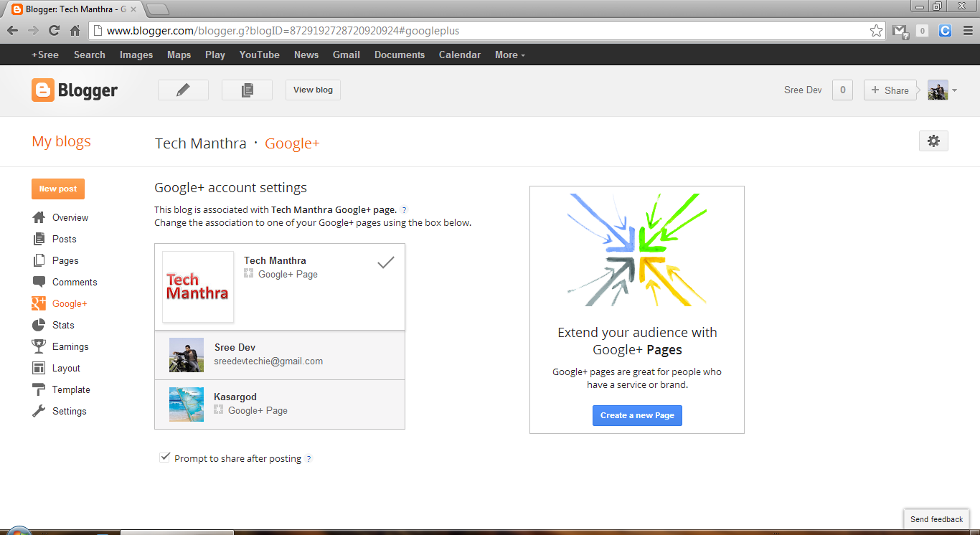Open Gmail in Google bar
Screen dimensions: 980x535
[x=347, y=55]
